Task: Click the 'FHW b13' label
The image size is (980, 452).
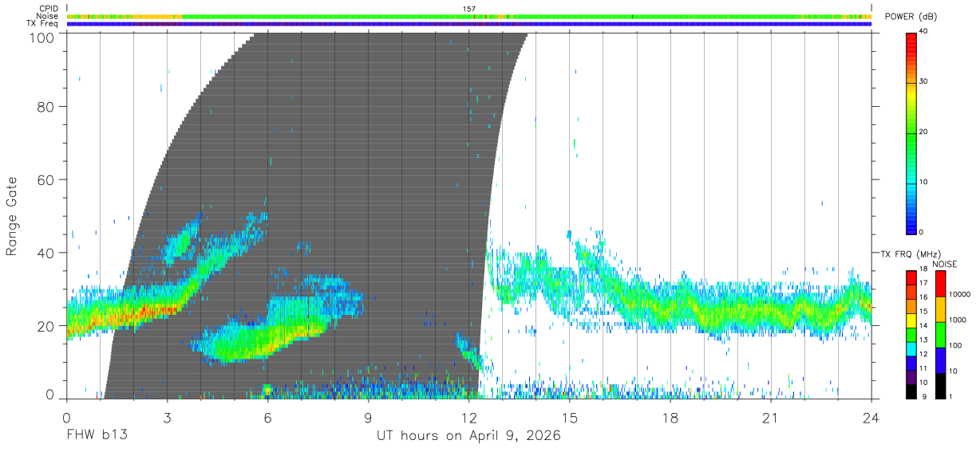Action: click(97, 436)
